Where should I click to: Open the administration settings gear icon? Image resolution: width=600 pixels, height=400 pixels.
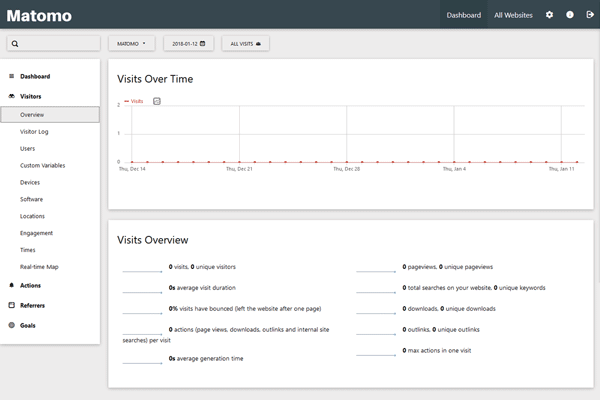(x=549, y=15)
